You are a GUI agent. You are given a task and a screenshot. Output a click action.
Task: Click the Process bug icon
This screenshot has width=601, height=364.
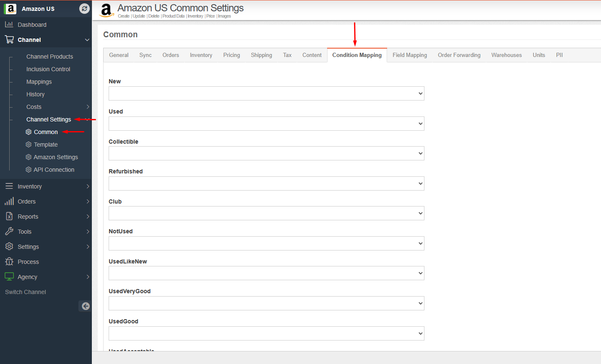[x=9, y=261]
